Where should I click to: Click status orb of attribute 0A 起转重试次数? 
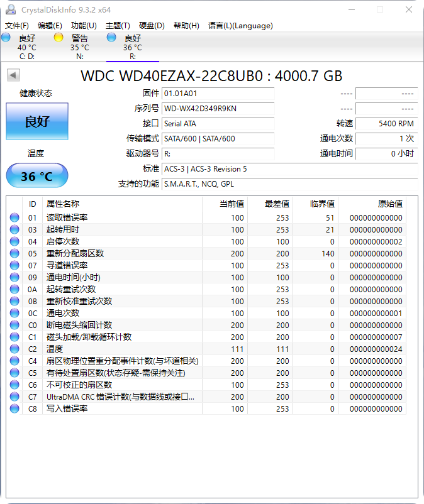(x=14, y=289)
